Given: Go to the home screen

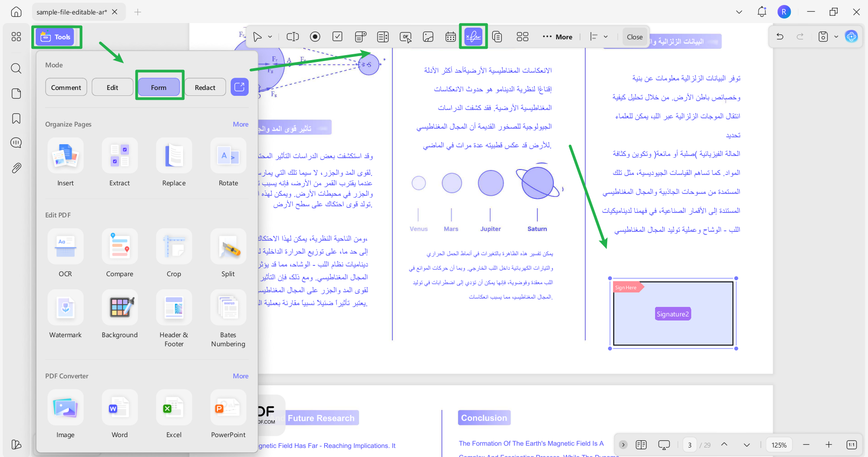Looking at the screenshot, I should coord(16,12).
